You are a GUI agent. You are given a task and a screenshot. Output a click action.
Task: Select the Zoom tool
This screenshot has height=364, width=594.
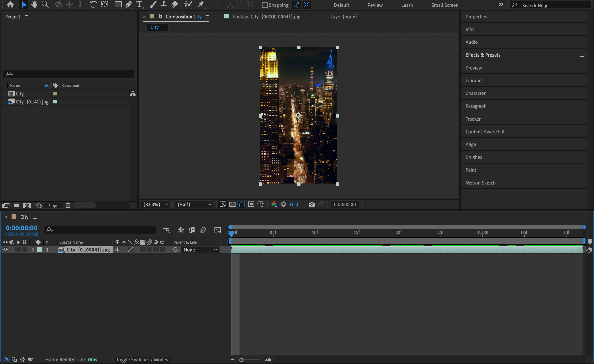pos(45,4)
